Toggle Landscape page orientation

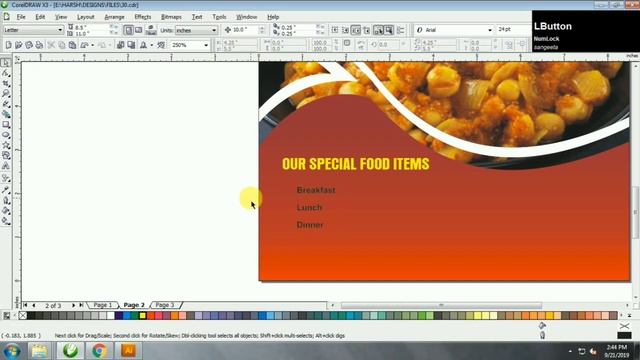click(x=139, y=30)
